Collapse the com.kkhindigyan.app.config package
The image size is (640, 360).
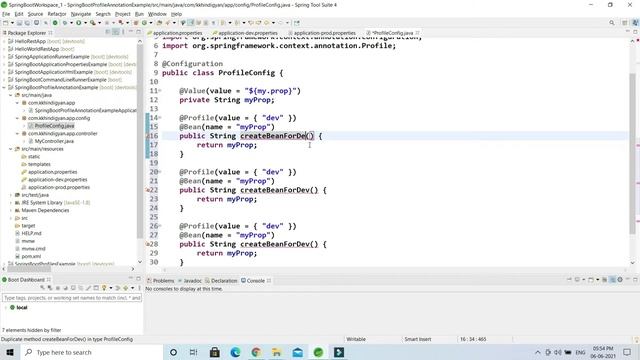[17, 118]
